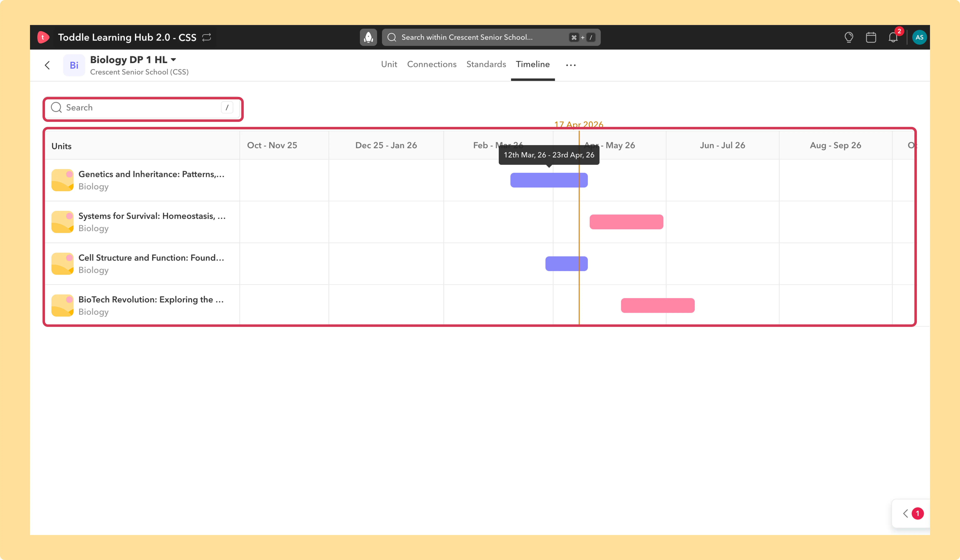Click the Aug - Sep 26 column header

coord(835,145)
